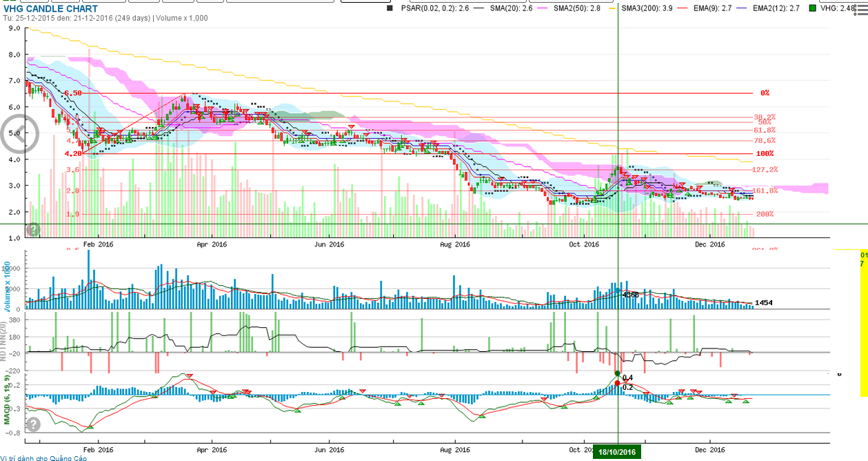The height and width of the screenshot is (461, 868).
Task: Select the Fibonacci 61.8% level label
Action: click(765, 130)
